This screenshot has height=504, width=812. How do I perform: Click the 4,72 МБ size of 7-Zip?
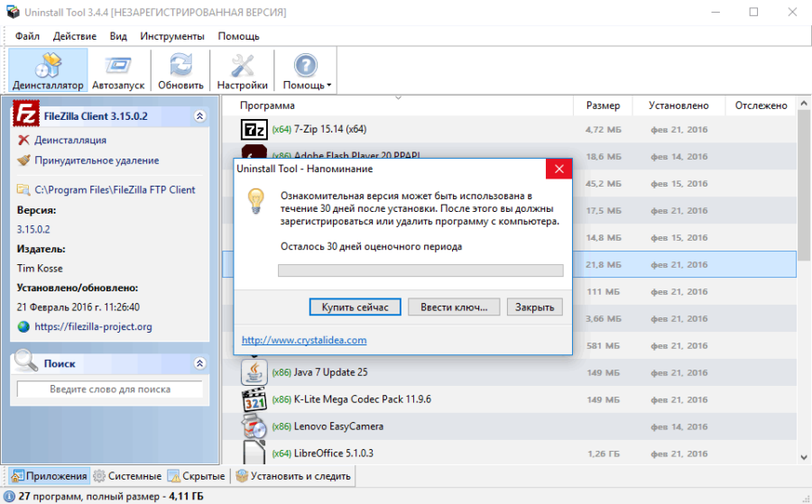(603, 129)
